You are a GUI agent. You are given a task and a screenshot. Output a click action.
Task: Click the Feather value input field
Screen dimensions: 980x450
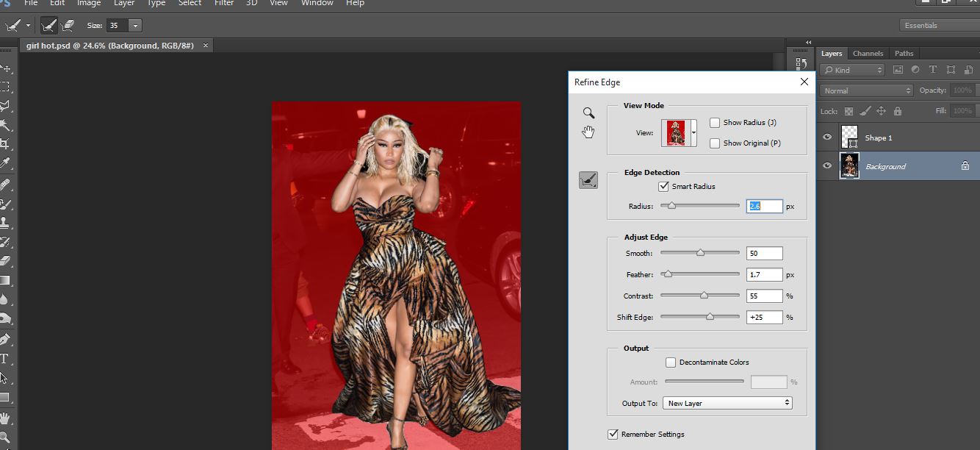764,274
